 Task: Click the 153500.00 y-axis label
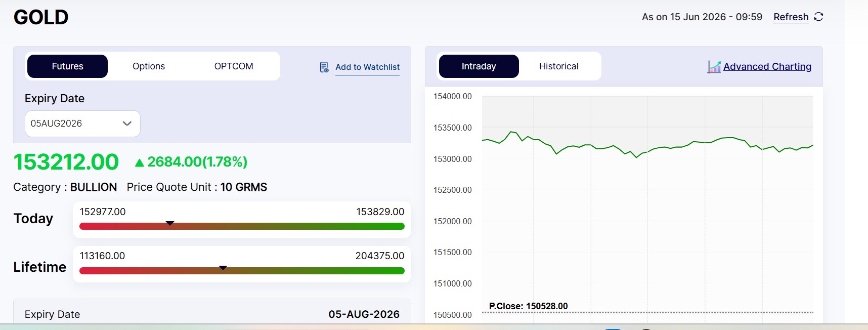(x=453, y=128)
